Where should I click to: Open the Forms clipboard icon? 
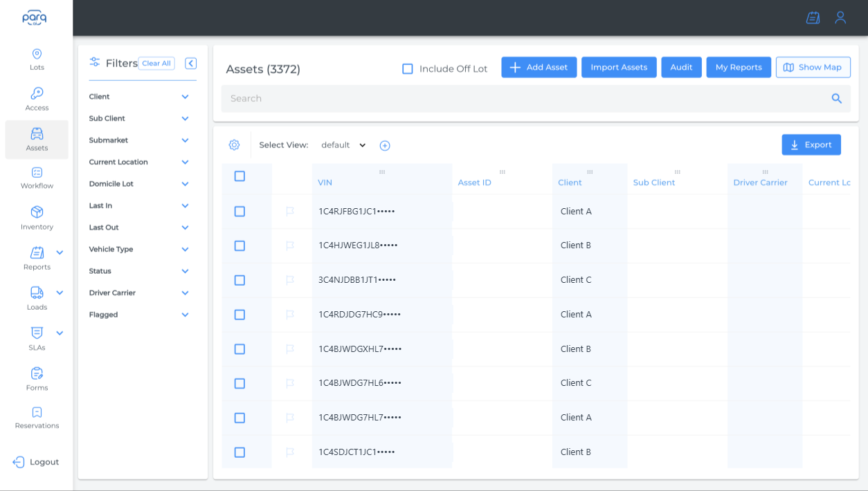pyautogui.click(x=37, y=373)
